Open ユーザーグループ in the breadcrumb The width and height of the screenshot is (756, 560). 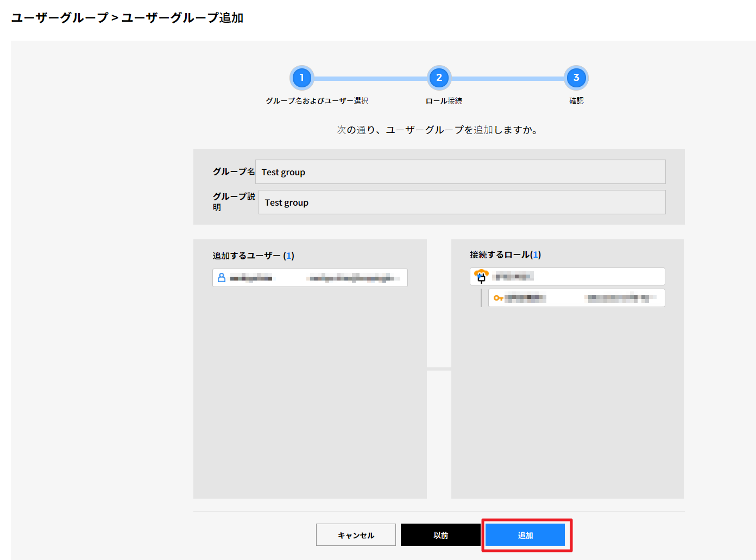[60, 18]
